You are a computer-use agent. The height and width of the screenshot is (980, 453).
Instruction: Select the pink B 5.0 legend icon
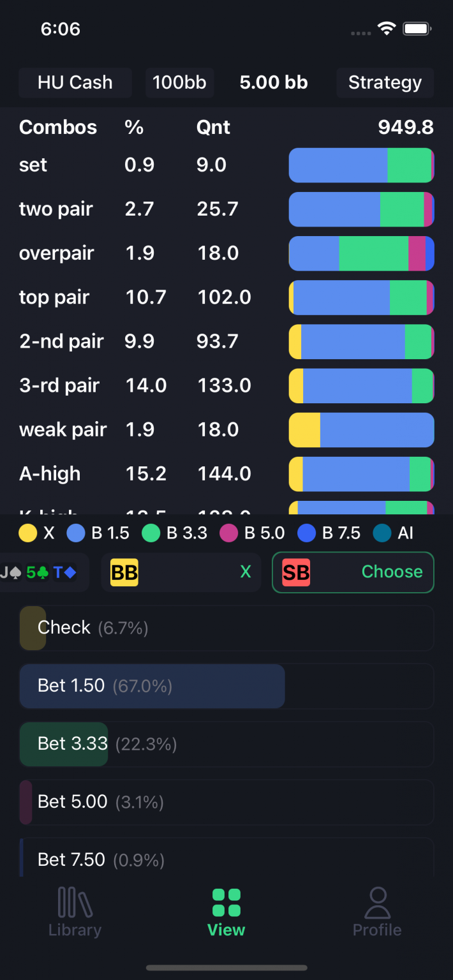(x=229, y=533)
